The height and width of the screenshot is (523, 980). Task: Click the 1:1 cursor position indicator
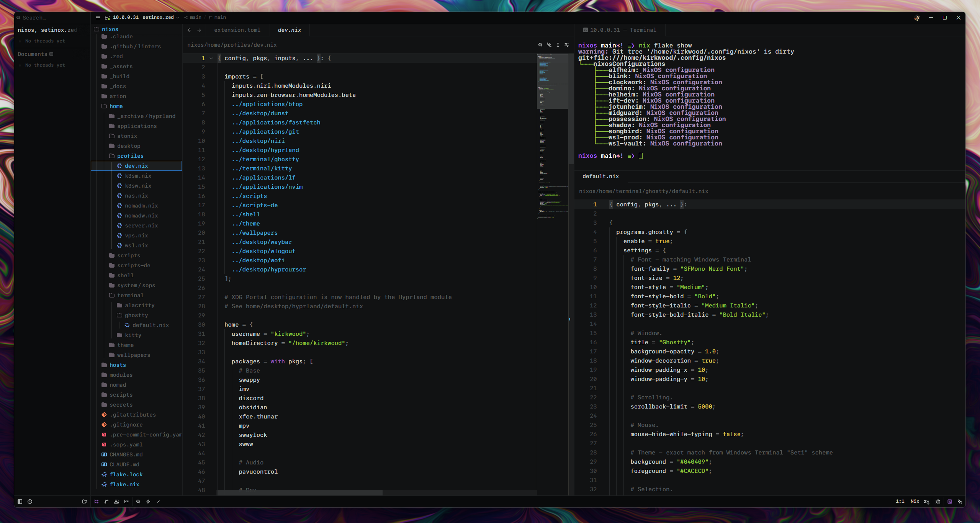pos(900,501)
